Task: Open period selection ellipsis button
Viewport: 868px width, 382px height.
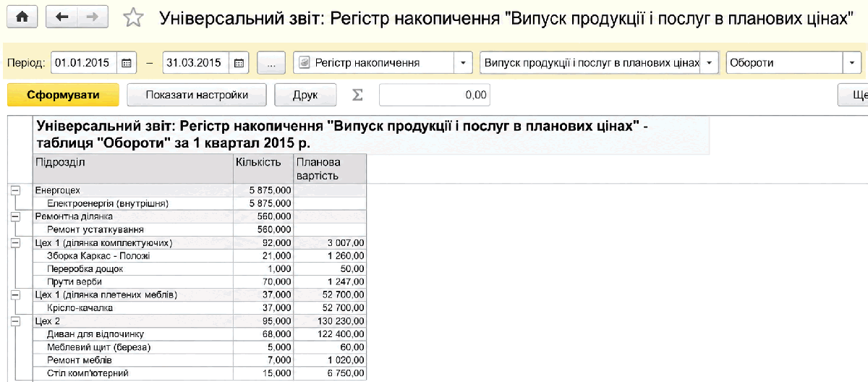Action: 271,63
